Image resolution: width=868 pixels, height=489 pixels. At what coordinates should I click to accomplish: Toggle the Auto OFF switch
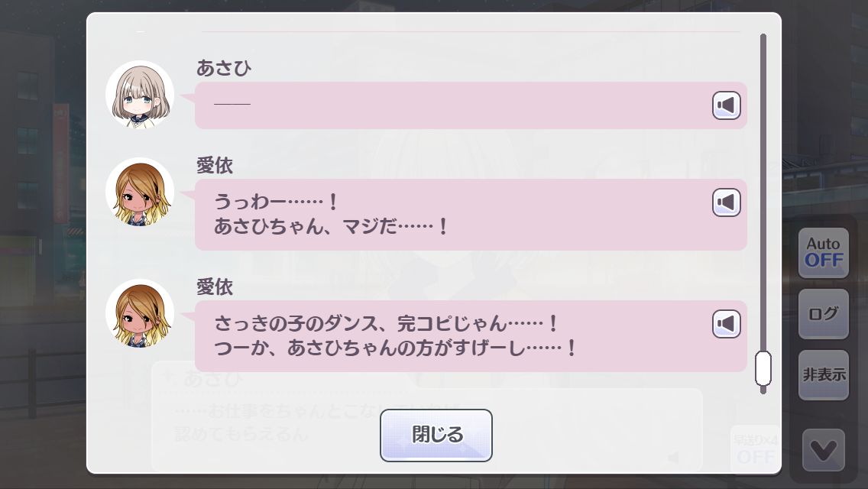click(824, 253)
